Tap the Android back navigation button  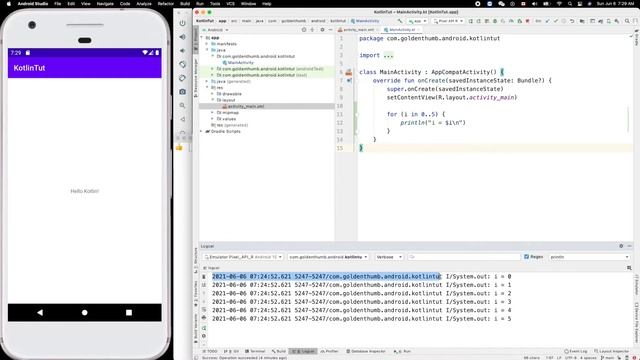point(40,313)
